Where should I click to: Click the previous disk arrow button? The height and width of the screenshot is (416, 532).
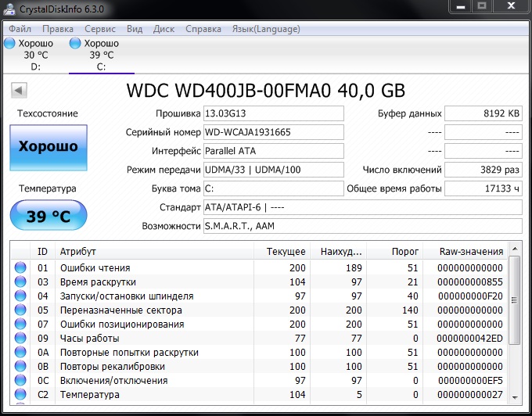click(x=18, y=91)
